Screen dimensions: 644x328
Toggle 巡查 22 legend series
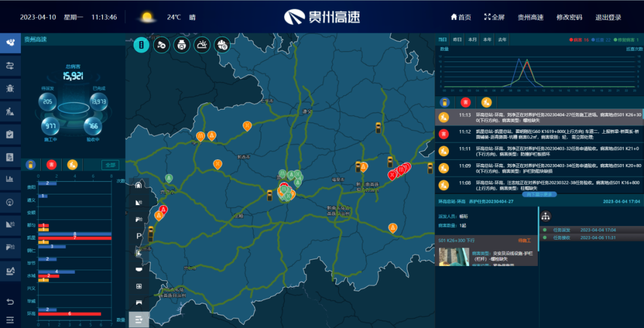point(602,40)
